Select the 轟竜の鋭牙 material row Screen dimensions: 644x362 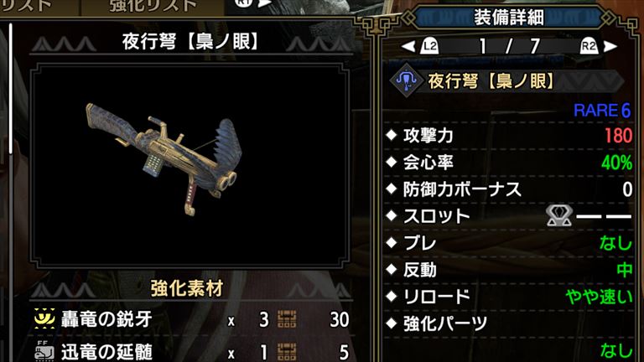191,319
